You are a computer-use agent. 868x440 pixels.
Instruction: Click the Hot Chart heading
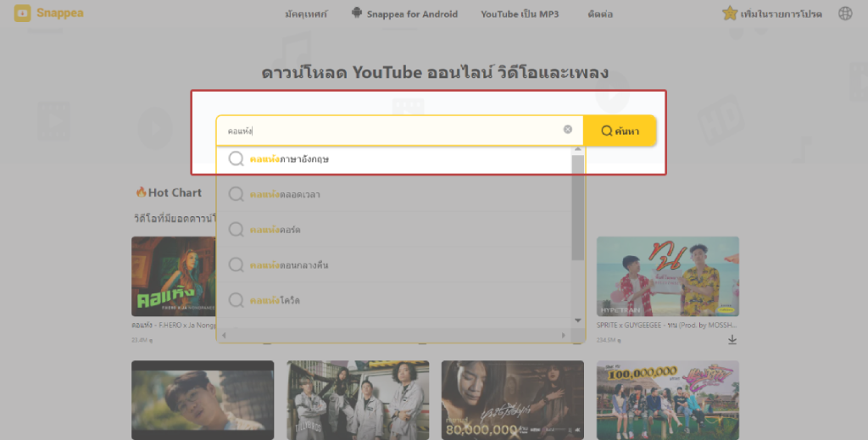pos(169,192)
